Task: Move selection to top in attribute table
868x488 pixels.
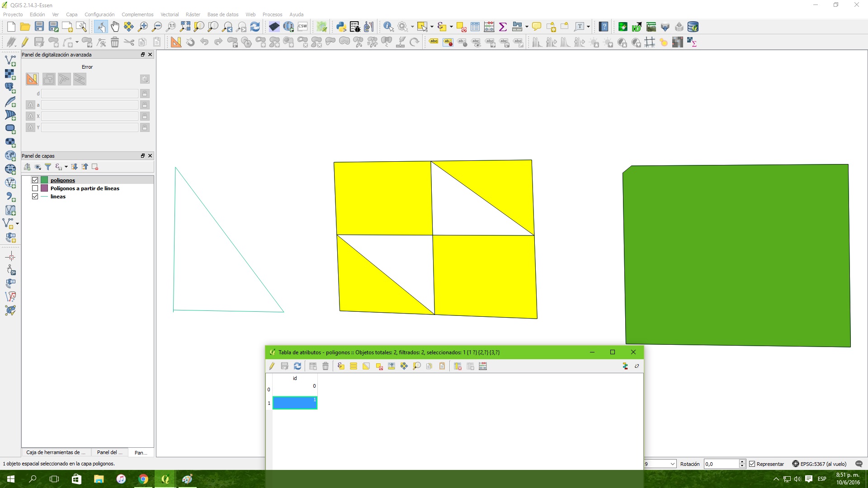Action: pos(392,366)
